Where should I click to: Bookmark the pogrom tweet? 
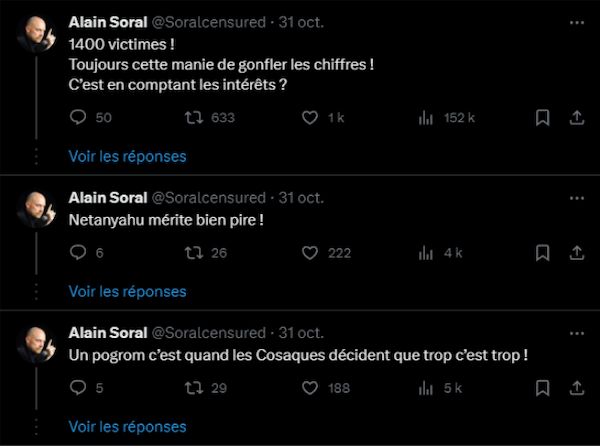pos(542,388)
